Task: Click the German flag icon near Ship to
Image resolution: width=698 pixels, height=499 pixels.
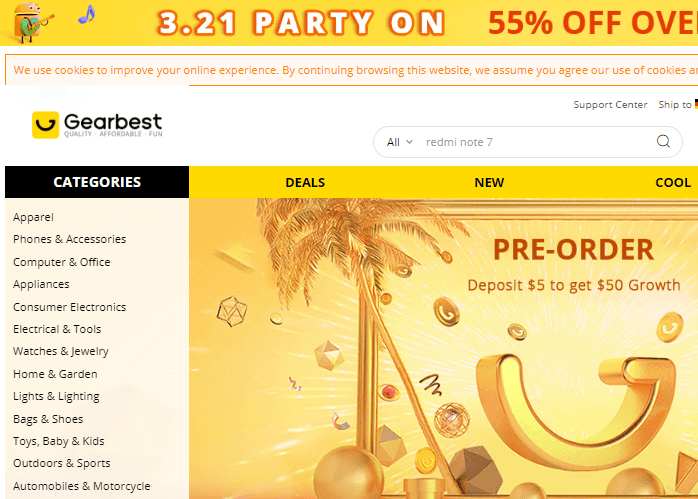Action: tap(696, 104)
